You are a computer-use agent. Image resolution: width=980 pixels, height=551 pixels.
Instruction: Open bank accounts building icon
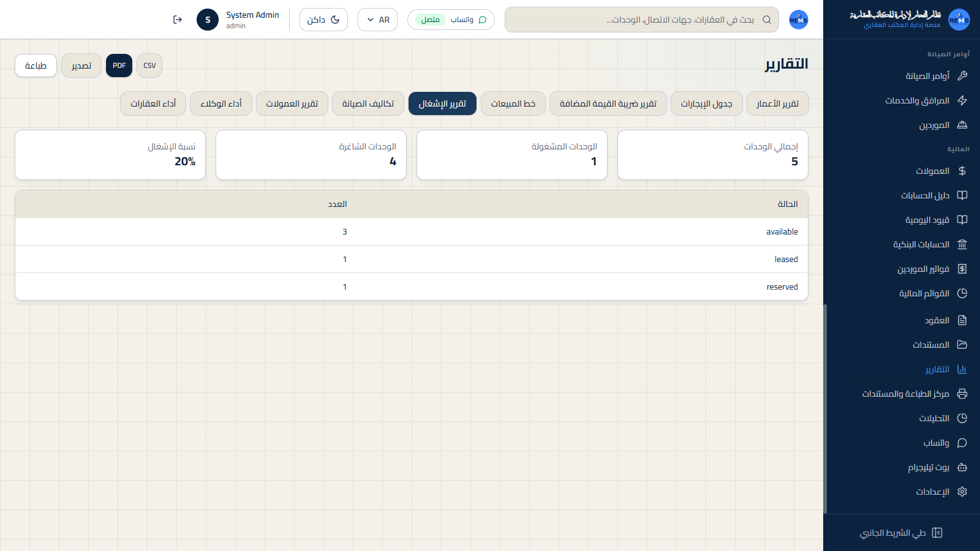[x=962, y=244]
